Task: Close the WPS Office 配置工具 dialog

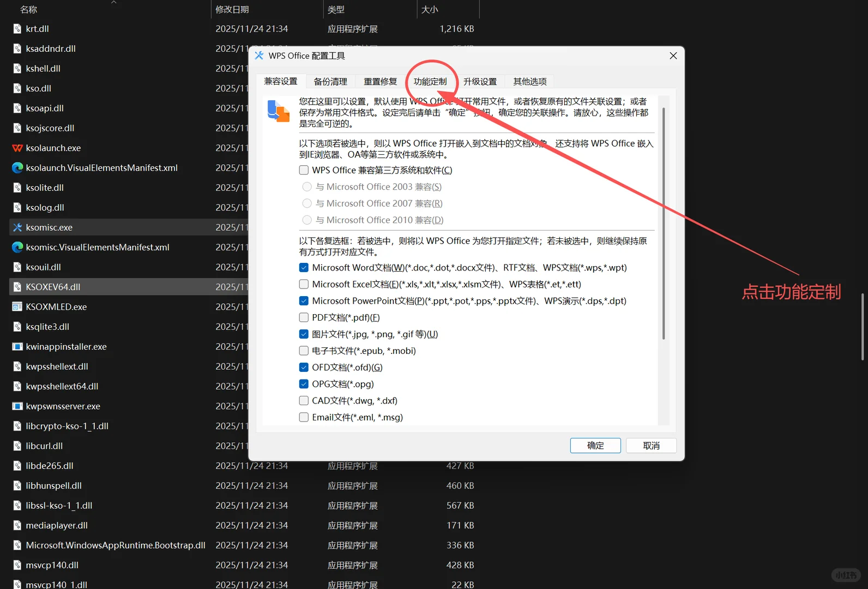Action: [673, 56]
